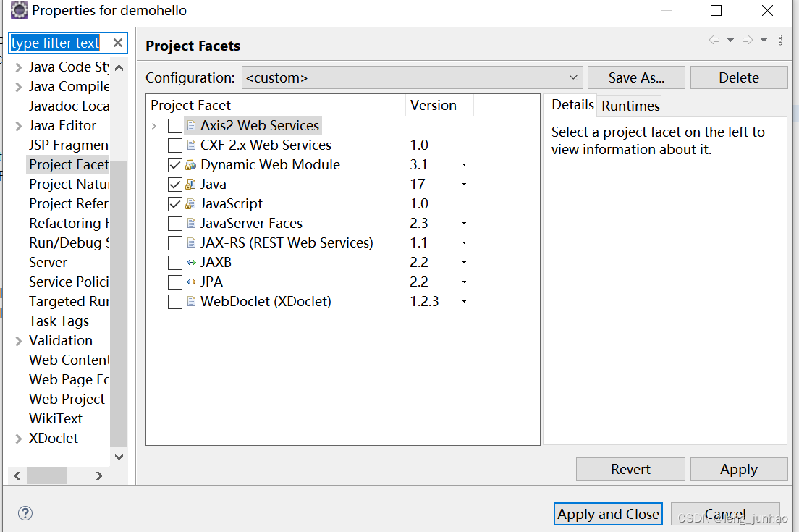The width and height of the screenshot is (799, 532).
Task: Enable the JavaServer Faces checkbox
Action: click(174, 223)
